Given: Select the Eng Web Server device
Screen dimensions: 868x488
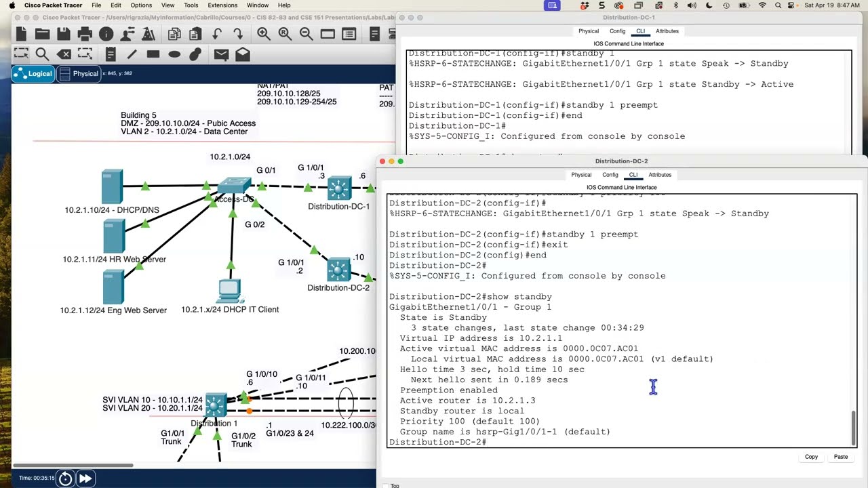Looking at the screenshot, I should [113, 287].
